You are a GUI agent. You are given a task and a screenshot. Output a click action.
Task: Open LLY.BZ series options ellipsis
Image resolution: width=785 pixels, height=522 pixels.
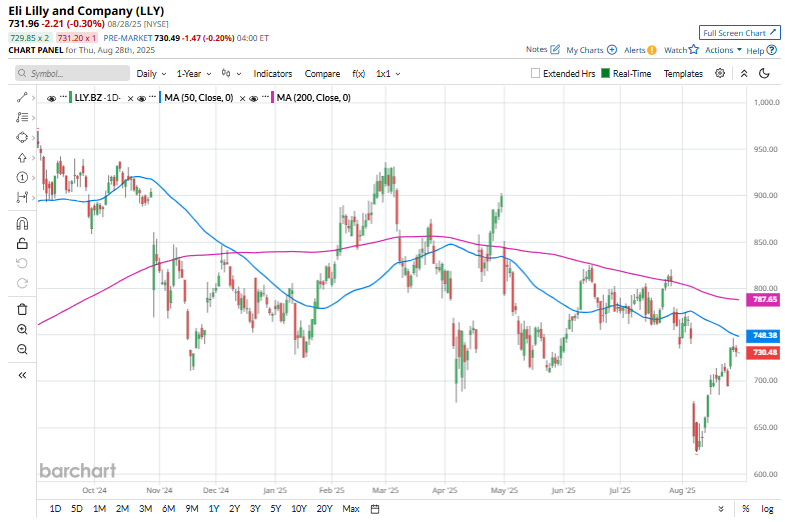63,97
